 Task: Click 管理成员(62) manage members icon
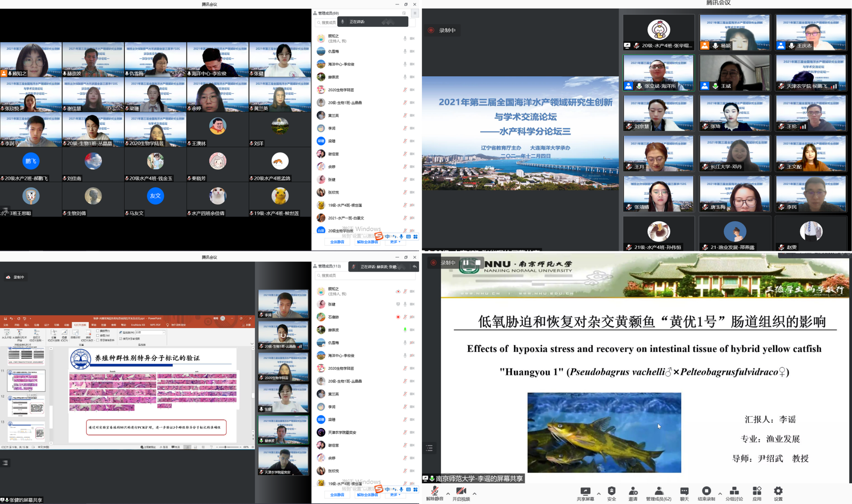point(659,491)
